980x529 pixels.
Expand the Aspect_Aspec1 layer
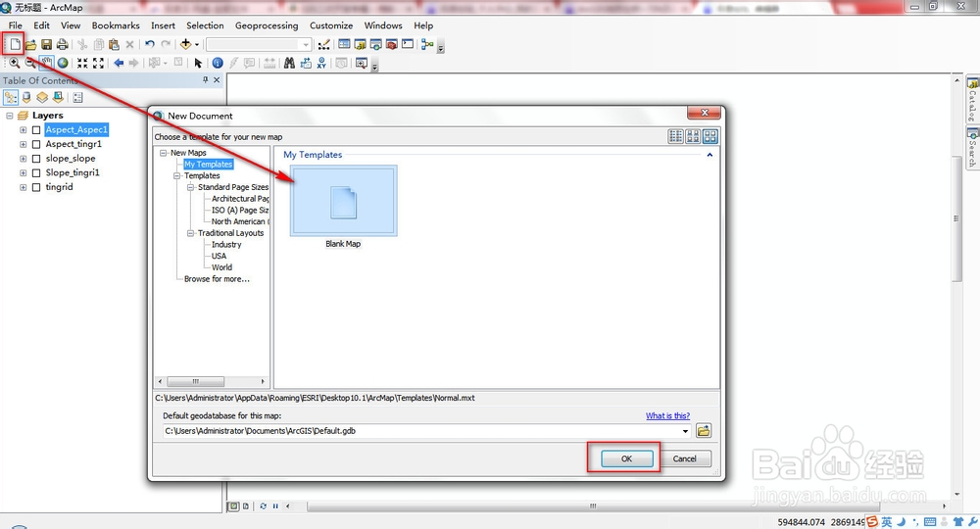24,130
